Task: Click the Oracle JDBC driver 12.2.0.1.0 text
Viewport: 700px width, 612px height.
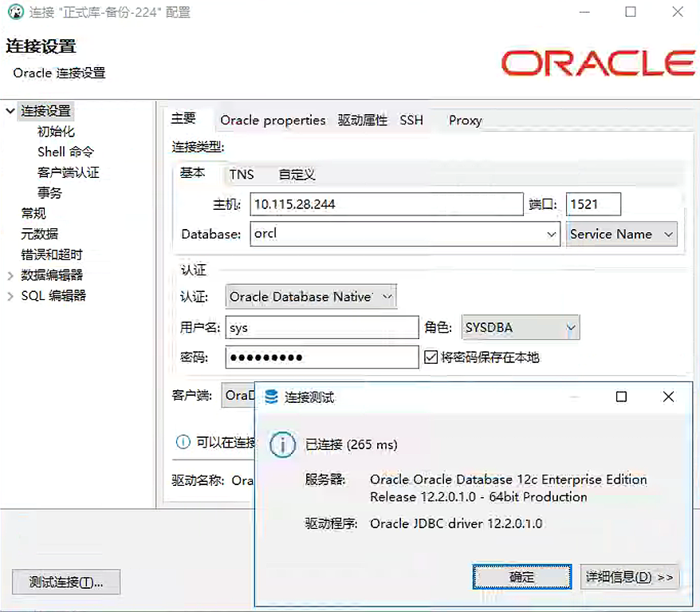Action: tap(456, 523)
